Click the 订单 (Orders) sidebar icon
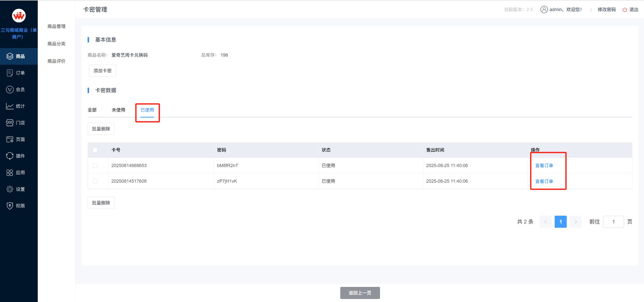Viewport: 644px width, 302px height. click(10, 73)
